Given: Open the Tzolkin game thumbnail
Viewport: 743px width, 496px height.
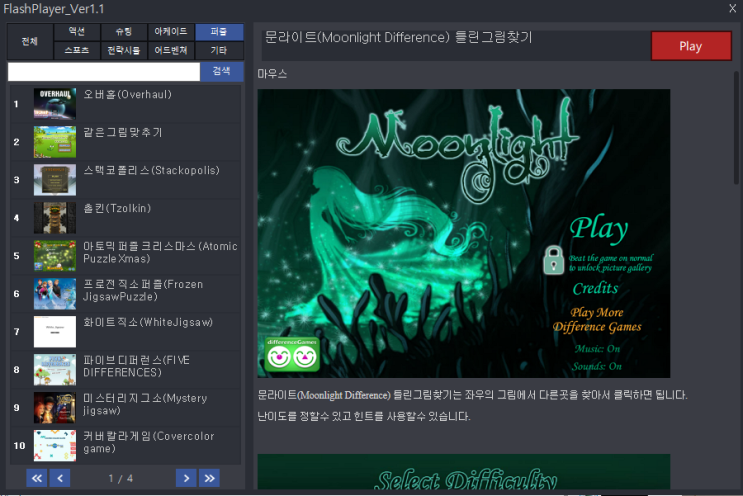Looking at the screenshot, I should click(55, 218).
